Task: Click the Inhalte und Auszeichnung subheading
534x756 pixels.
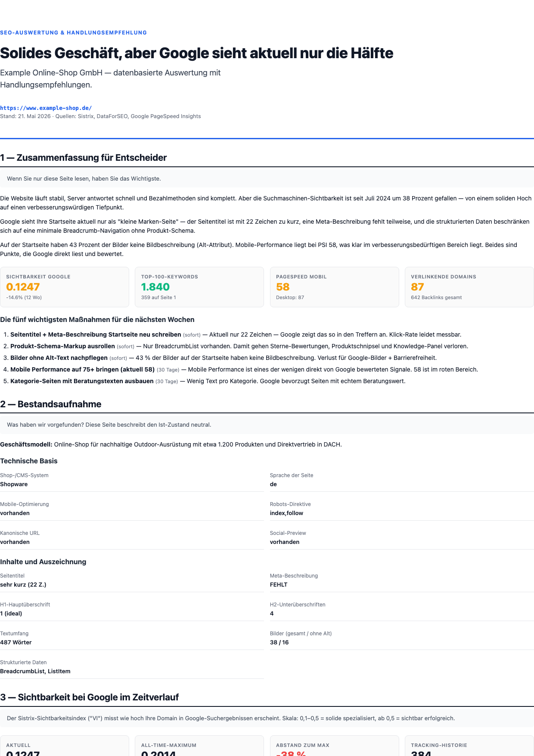Action: click(43, 562)
